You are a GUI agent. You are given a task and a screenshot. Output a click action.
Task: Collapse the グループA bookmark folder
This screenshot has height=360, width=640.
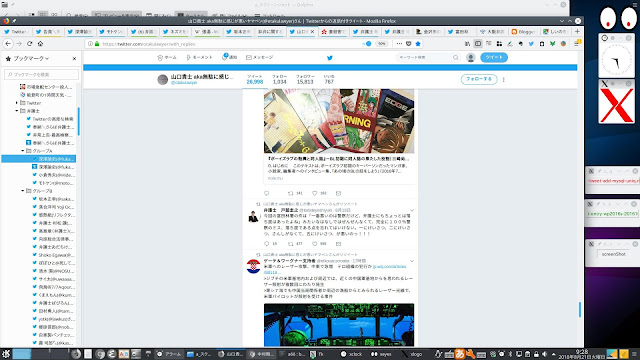23,151
